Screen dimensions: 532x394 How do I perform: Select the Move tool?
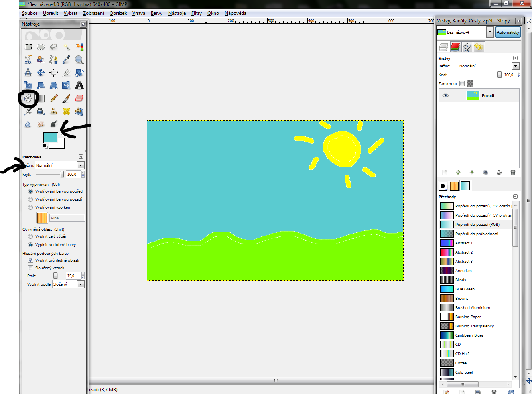click(x=41, y=73)
